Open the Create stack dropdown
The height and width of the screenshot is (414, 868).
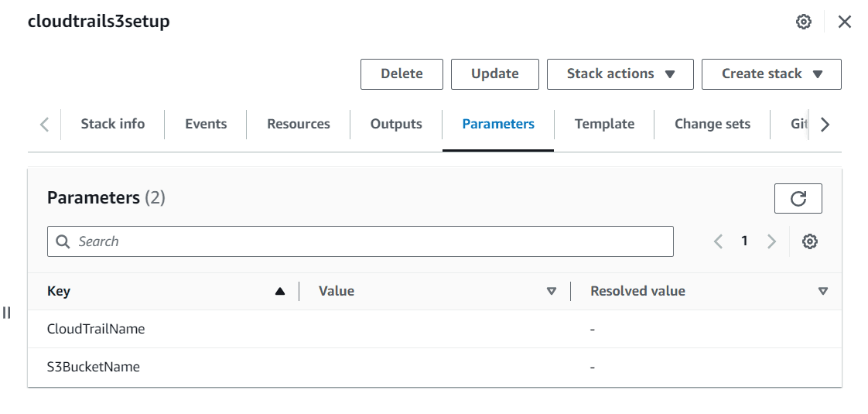(x=771, y=74)
